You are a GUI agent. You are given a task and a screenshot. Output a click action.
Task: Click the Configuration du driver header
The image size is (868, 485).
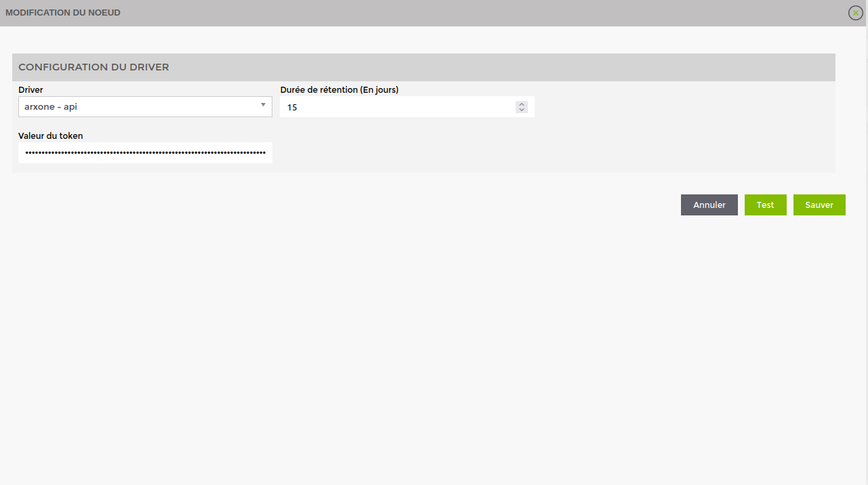tap(423, 67)
